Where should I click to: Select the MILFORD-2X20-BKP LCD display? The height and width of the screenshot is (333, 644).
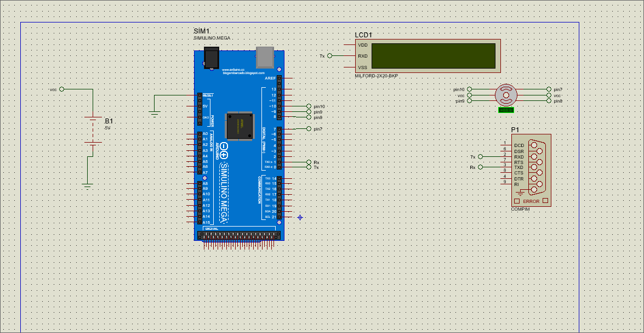pyautogui.click(x=433, y=55)
